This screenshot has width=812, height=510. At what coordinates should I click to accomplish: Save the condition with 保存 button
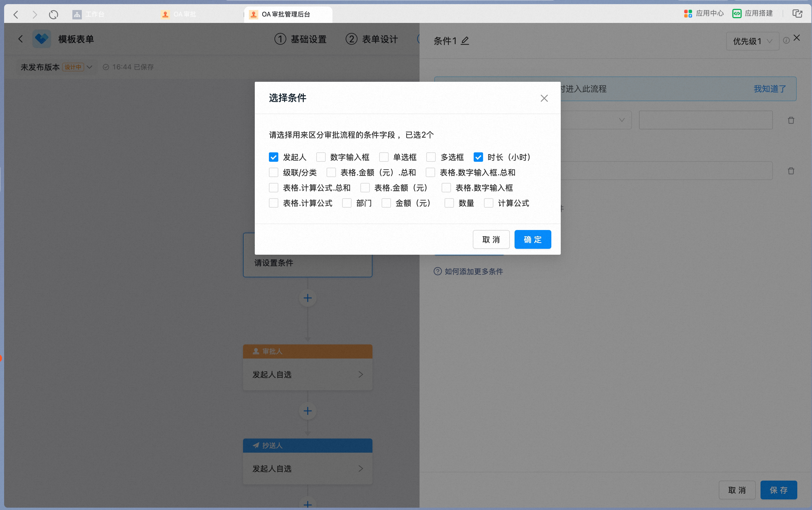coord(778,490)
